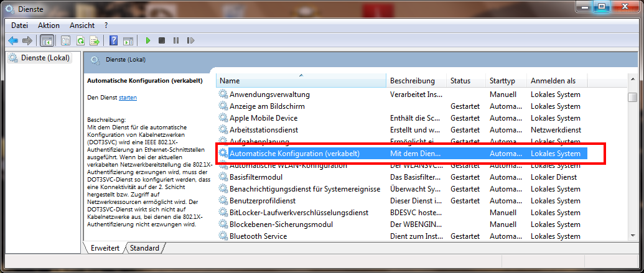Sort by the Starttyp column header
Viewport: 644px width, 273px height.
(506, 81)
